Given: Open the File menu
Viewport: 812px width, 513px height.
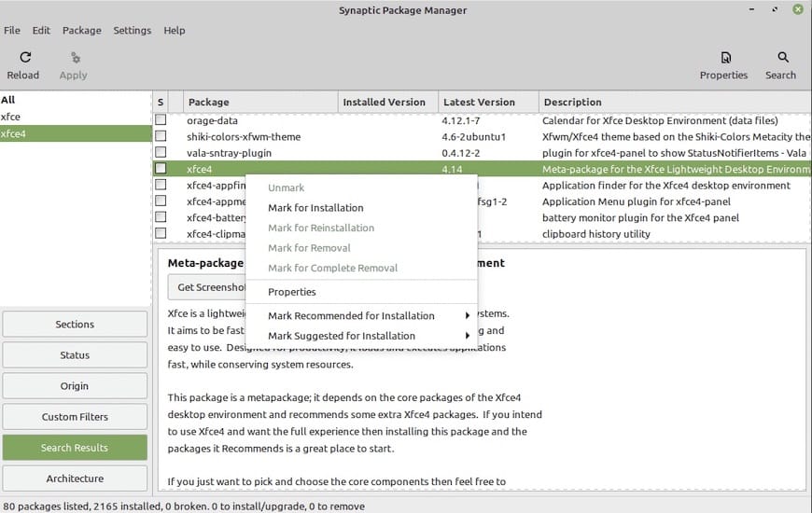Looking at the screenshot, I should click(12, 30).
